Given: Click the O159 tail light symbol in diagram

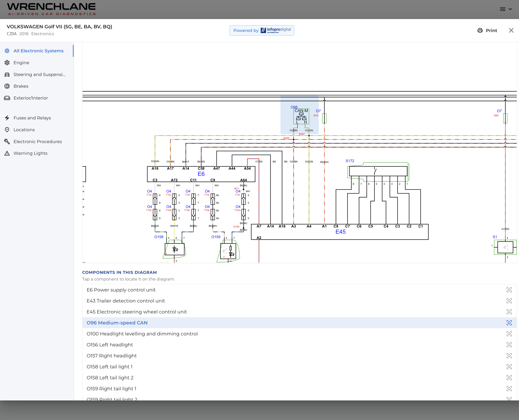Looking at the screenshot, I should tap(228, 251).
